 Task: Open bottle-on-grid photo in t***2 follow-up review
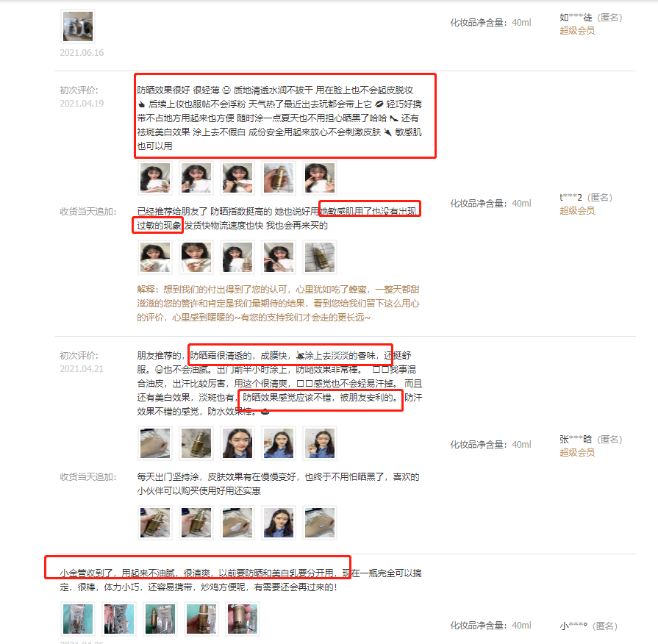[x=319, y=257]
